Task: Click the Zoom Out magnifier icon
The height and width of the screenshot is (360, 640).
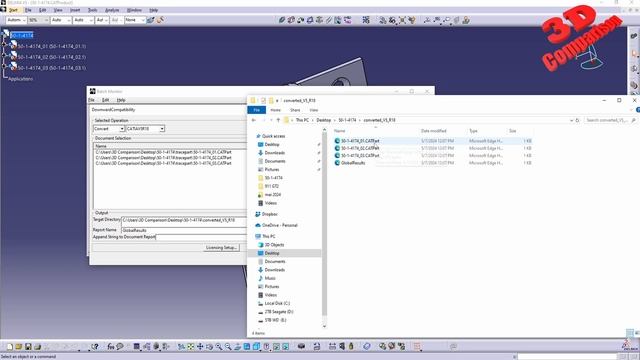Action: tap(228, 347)
